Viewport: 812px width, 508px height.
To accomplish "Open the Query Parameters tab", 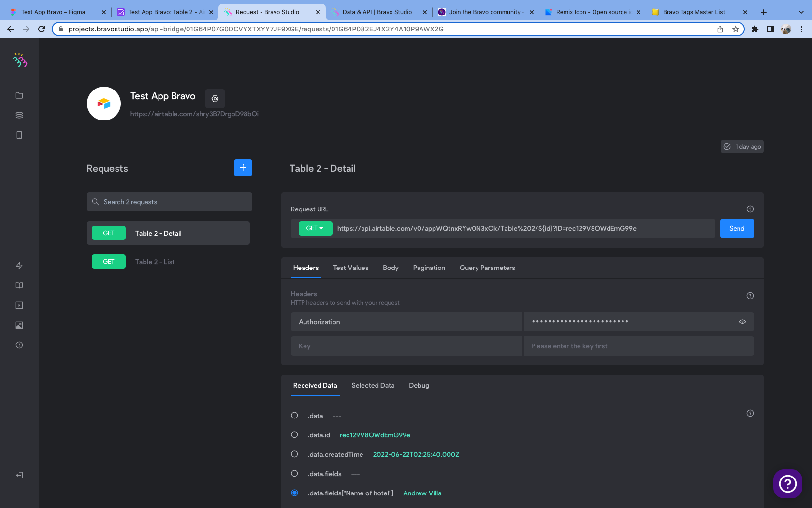I will pyautogui.click(x=487, y=268).
